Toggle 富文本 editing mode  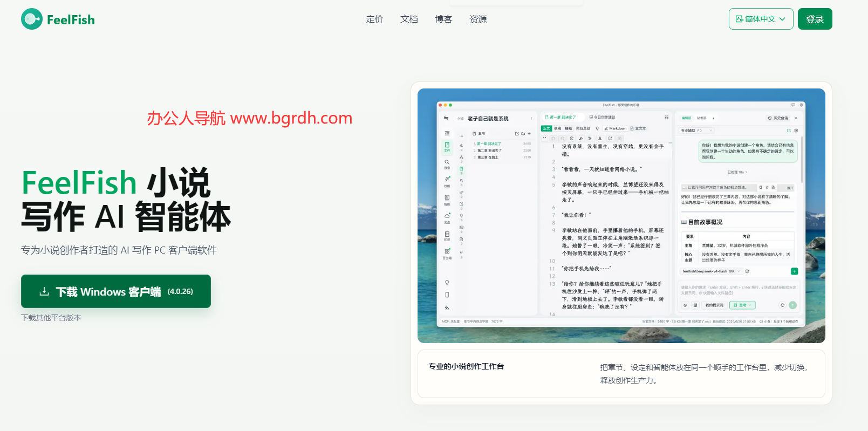tap(638, 128)
